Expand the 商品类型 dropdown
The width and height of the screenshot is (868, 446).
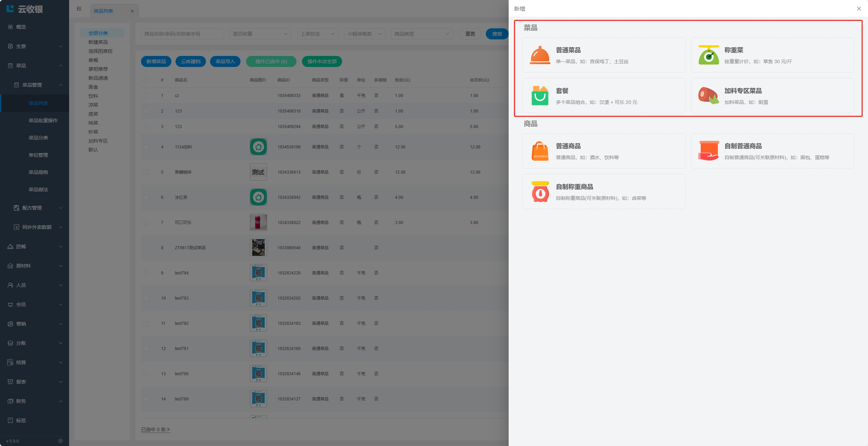pyautogui.click(x=422, y=34)
